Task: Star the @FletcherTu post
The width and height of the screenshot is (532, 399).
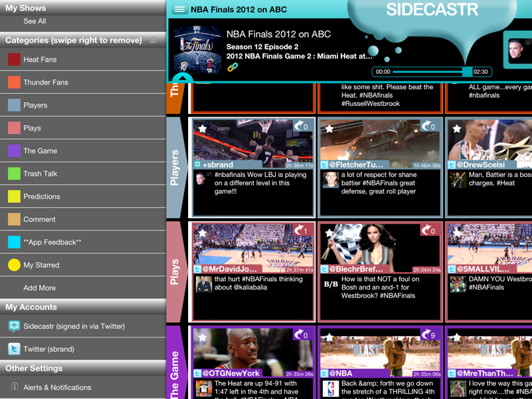Action: pyautogui.click(x=329, y=128)
